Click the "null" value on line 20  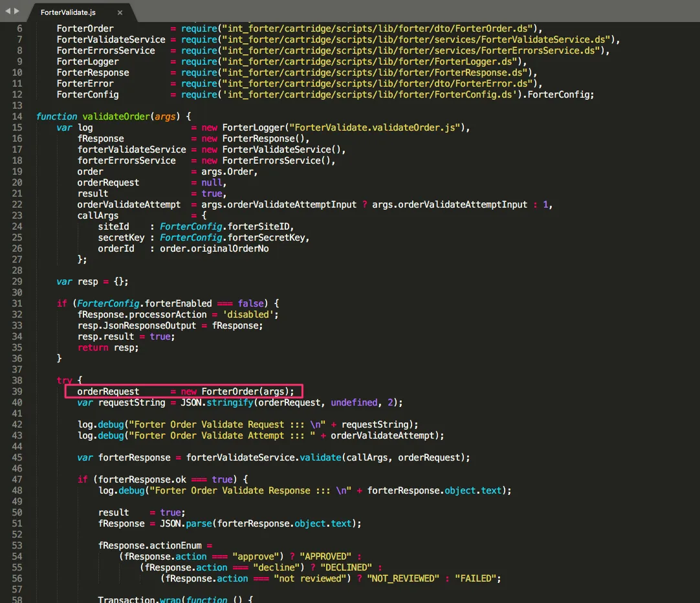pyautogui.click(x=212, y=182)
